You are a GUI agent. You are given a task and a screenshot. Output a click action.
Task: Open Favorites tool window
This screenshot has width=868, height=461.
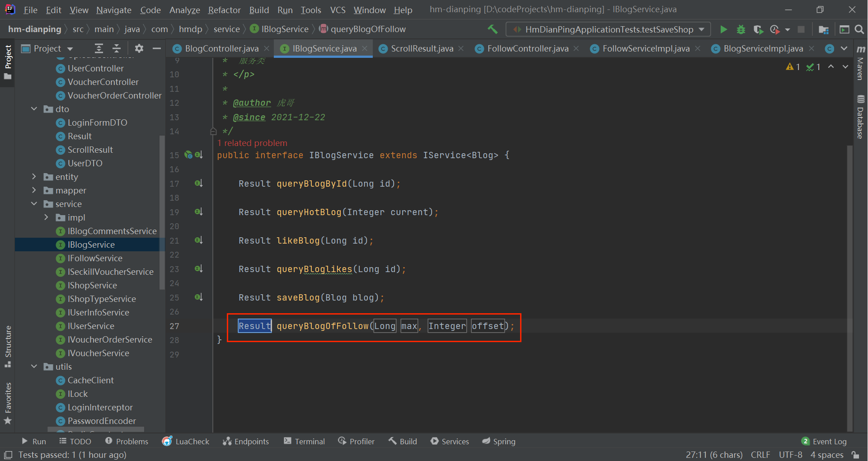tap(8, 404)
